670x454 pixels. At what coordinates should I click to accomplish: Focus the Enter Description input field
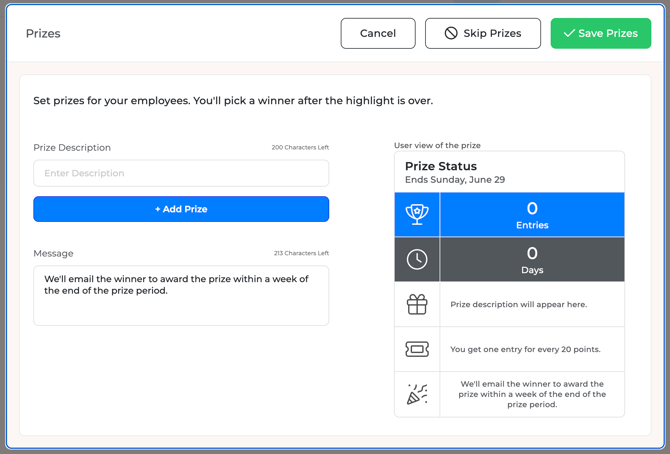point(181,173)
